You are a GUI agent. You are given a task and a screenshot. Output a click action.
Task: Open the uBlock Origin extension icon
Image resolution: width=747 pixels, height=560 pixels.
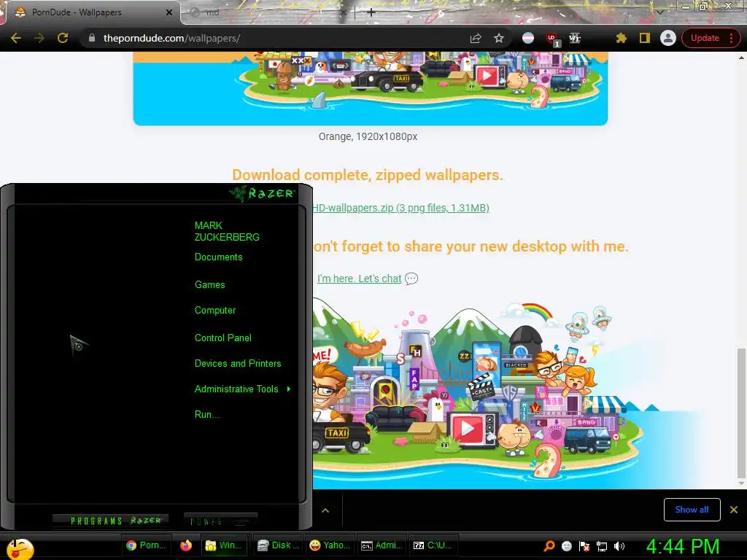tap(553, 39)
